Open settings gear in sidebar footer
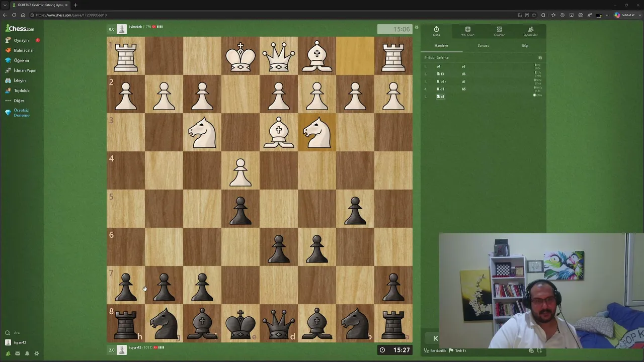644x362 pixels. 37,353
